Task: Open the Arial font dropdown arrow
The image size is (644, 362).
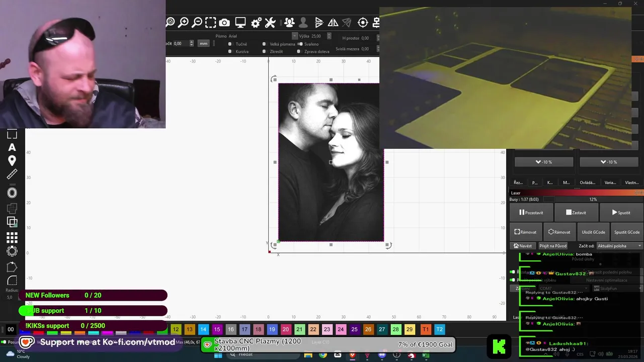Action: click(x=295, y=36)
